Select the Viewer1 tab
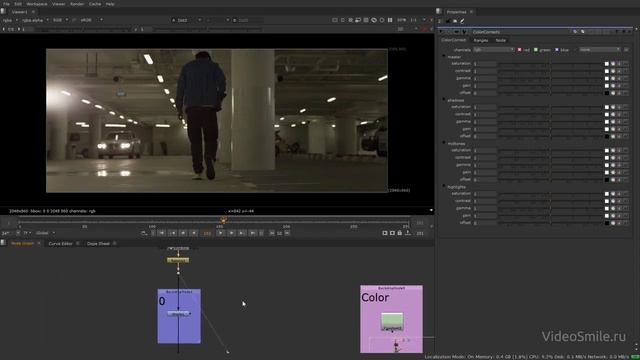 19,12
